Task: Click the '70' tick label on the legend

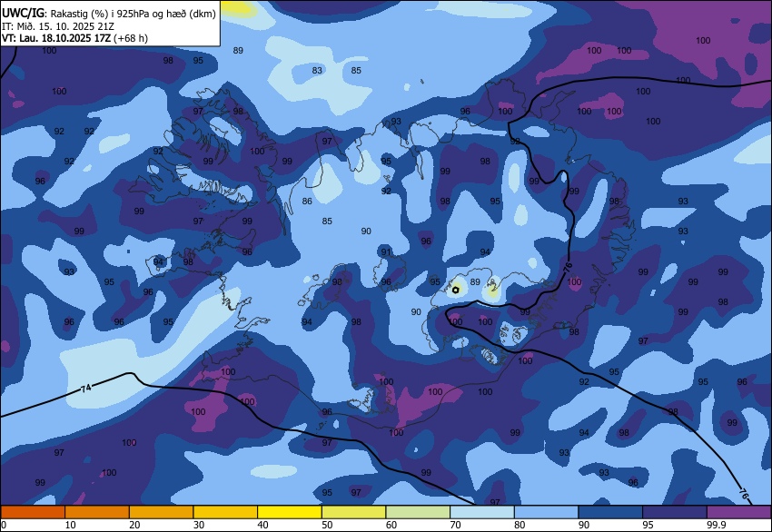Action: tap(455, 525)
